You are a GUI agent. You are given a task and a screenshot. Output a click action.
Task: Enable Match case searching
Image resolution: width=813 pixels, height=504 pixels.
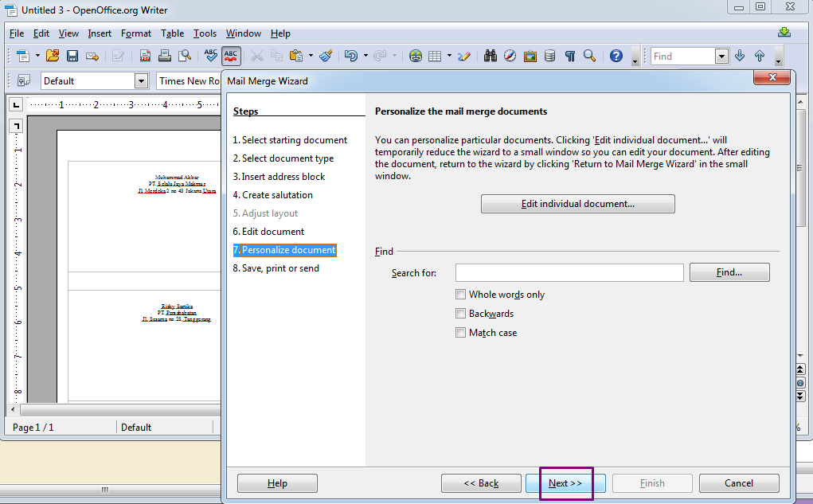click(460, 333)
